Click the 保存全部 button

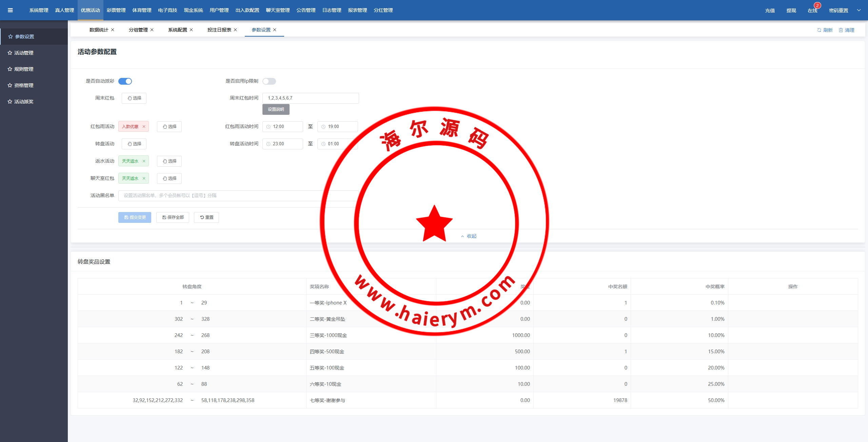pos(173,217)
